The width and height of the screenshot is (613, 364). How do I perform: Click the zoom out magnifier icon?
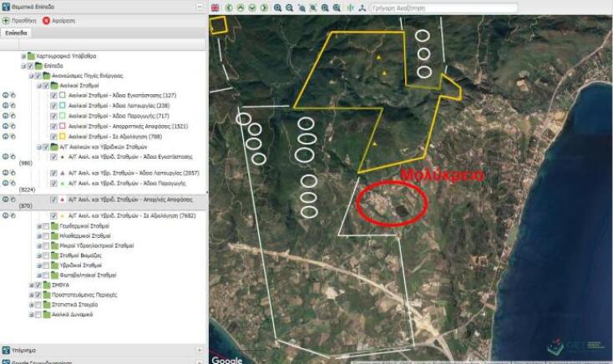click(290, 8)
